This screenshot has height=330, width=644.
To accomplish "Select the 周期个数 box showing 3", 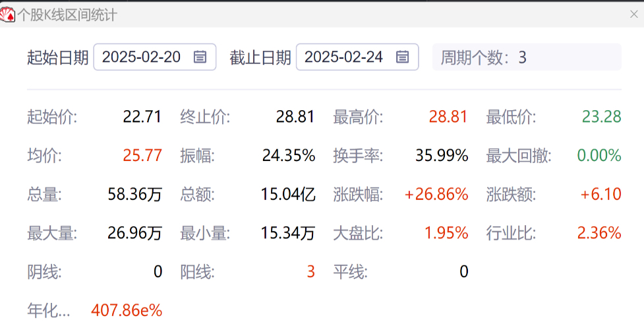I will 526,57.
